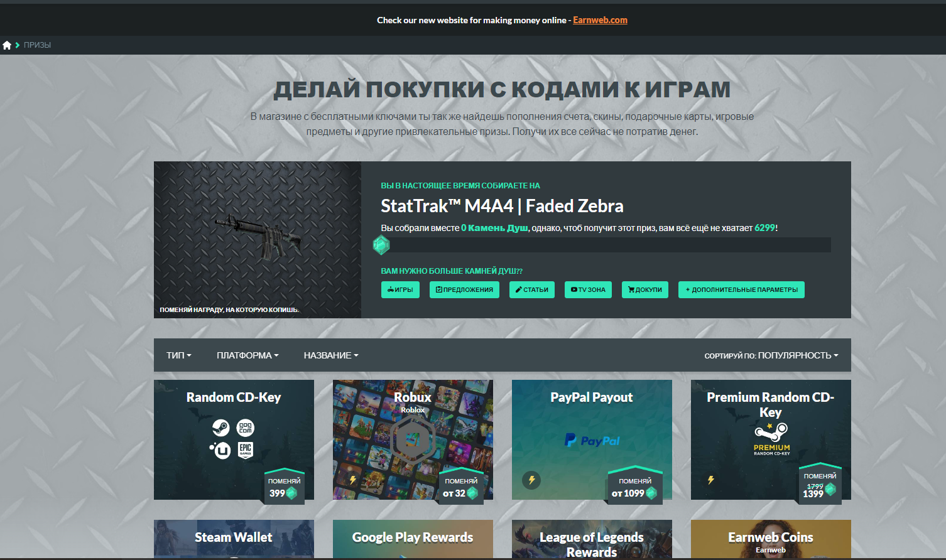Screen dimensions: 946x560
Task: Click the Ubisoft icon on Random CD-Key
Action: click(x=221, y=450)
